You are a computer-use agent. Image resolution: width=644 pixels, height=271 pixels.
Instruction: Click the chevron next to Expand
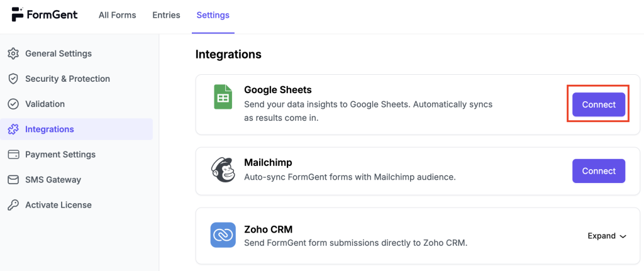(x=623, y=236)
